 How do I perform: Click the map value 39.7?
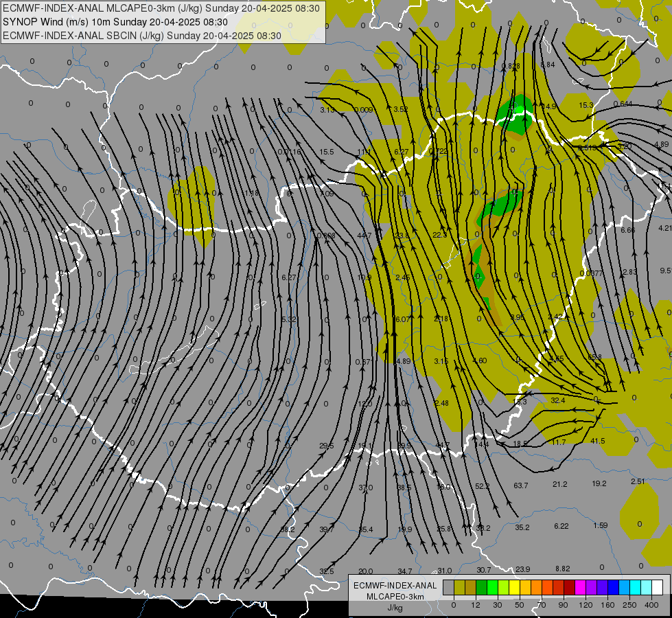coord(327,529)
